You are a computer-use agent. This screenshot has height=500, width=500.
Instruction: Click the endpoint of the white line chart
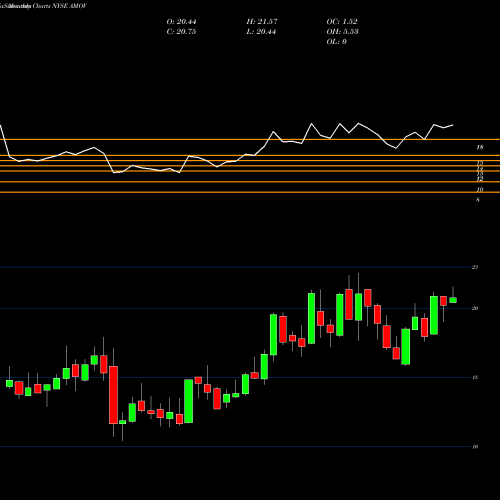[453, 125]
